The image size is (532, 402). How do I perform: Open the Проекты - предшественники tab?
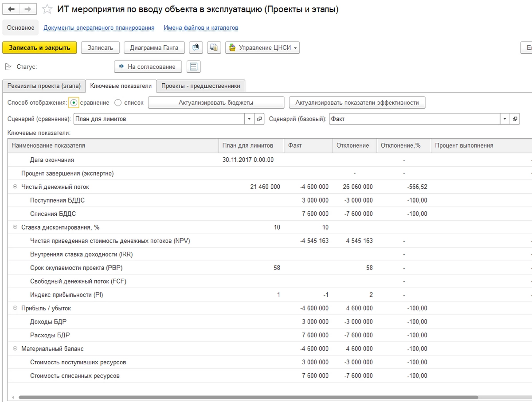click(x=200, y=86)
